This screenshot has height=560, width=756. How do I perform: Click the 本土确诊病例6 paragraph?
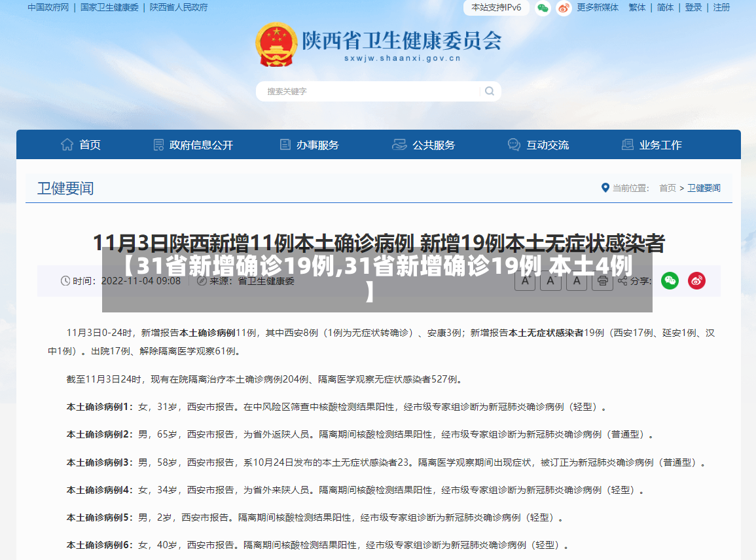319,544
